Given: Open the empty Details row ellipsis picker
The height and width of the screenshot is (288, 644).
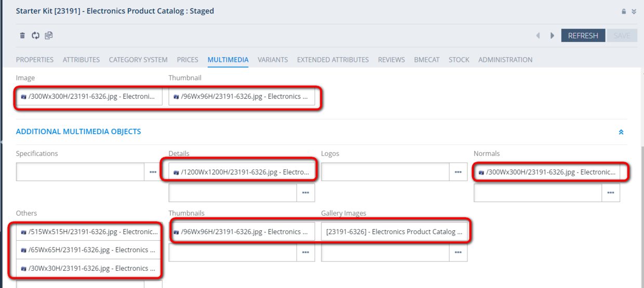Looking at the screenshot, I should pyautogui.click(x=305, y=193).
